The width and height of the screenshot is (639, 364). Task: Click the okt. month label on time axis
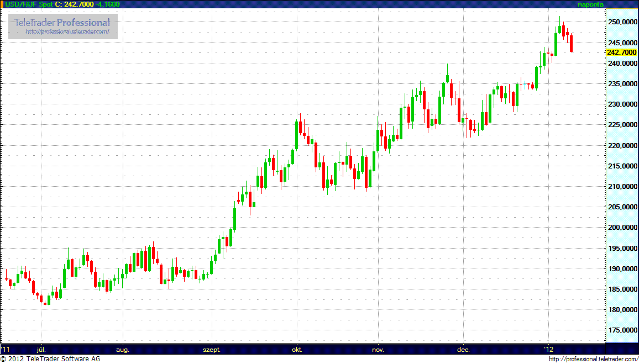[297, 350]
